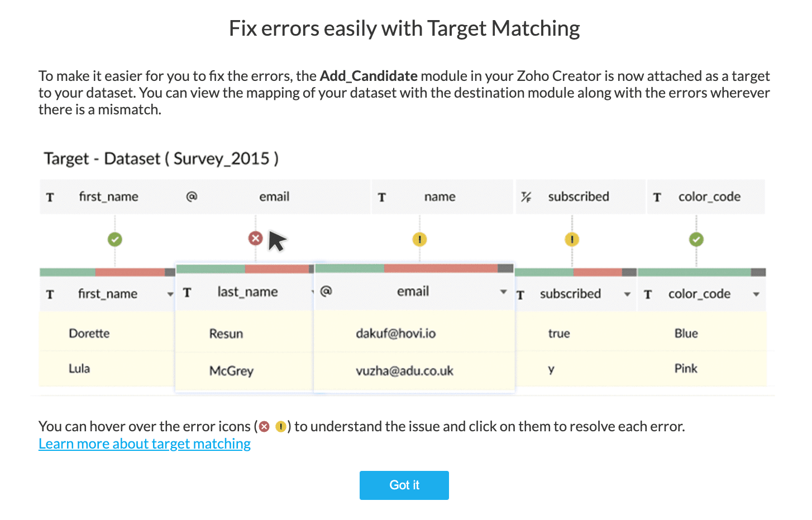Open the dataset first_name column dropdown
812x520 pixels.
(x=170, y=294)
